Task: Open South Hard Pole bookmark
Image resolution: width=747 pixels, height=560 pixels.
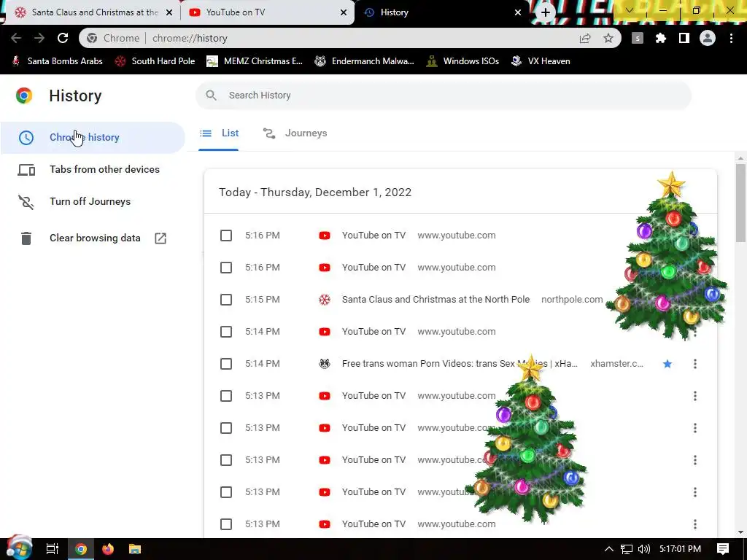Action: point(155,61)
